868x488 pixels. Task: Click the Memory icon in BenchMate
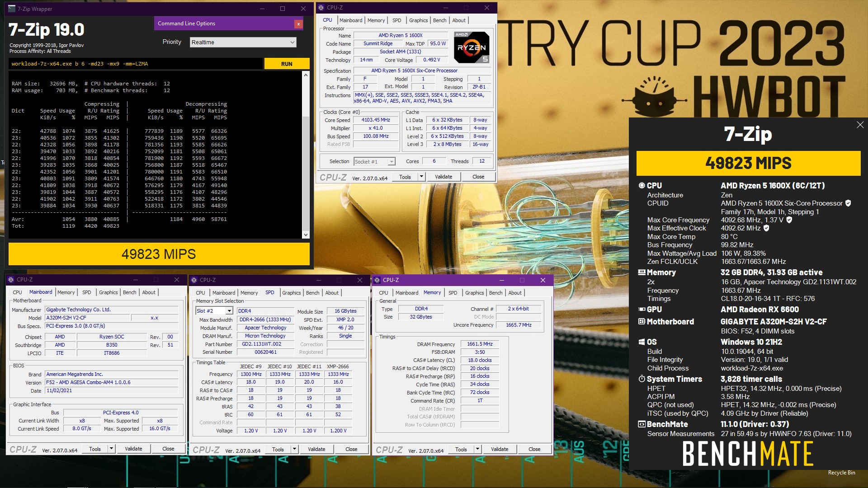click(642, 272)
